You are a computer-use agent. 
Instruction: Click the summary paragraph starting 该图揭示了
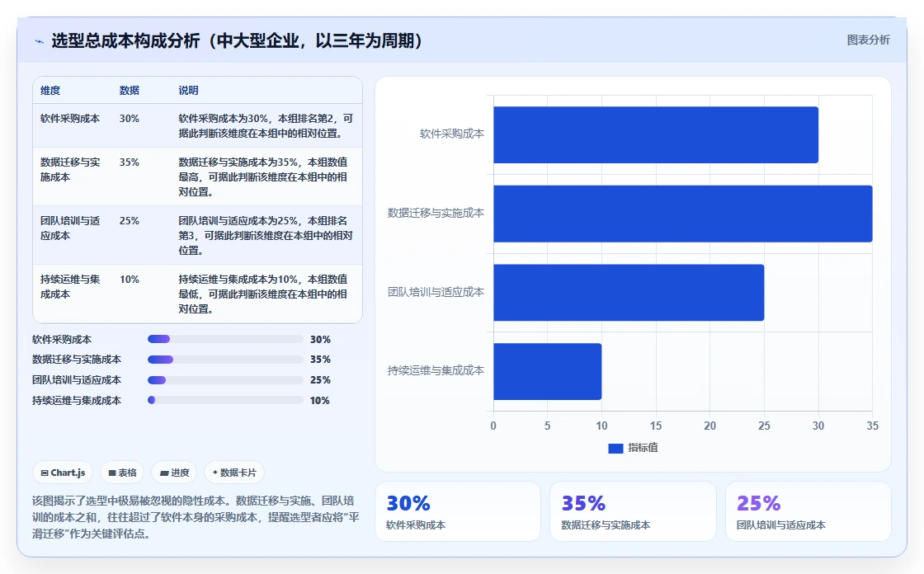coord(196,517)
